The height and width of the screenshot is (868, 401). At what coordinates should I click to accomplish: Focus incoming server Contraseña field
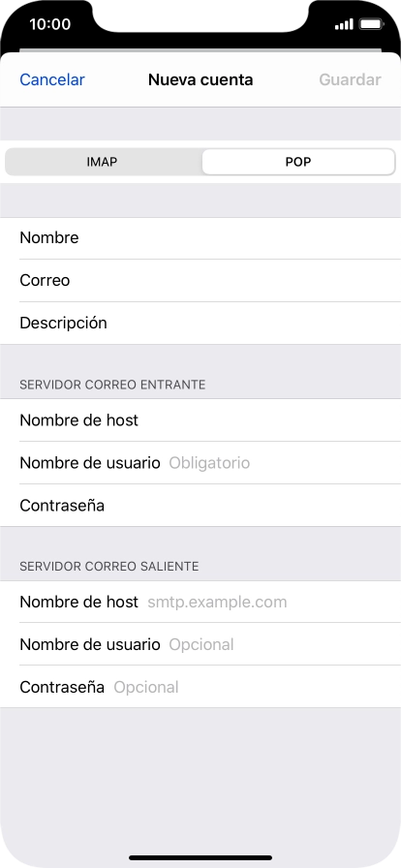[x=200, y=506]
